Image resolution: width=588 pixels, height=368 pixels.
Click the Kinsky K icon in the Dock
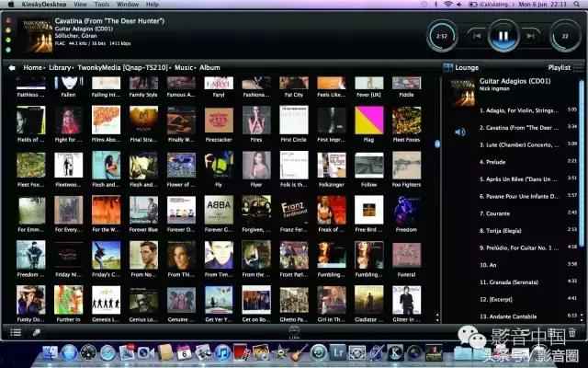395,353
